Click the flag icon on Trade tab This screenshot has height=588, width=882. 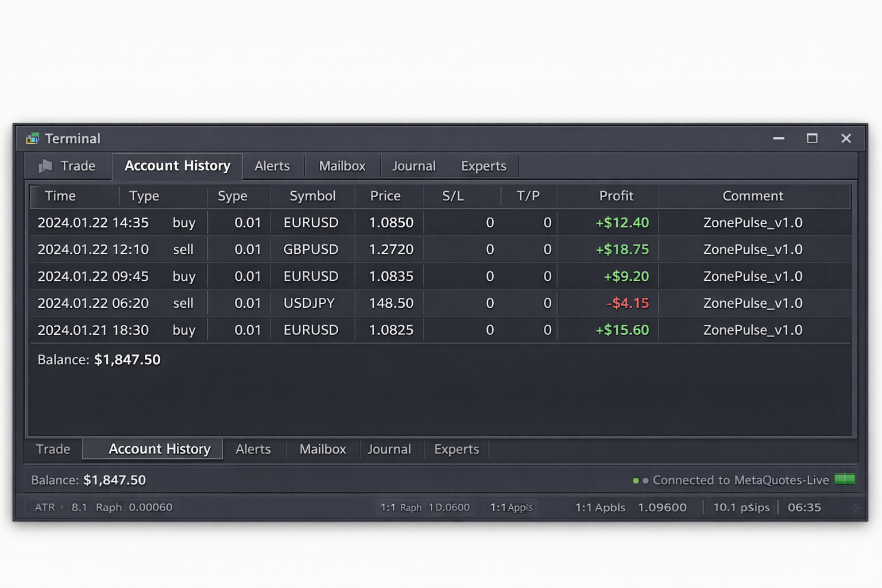click(45, 166)
